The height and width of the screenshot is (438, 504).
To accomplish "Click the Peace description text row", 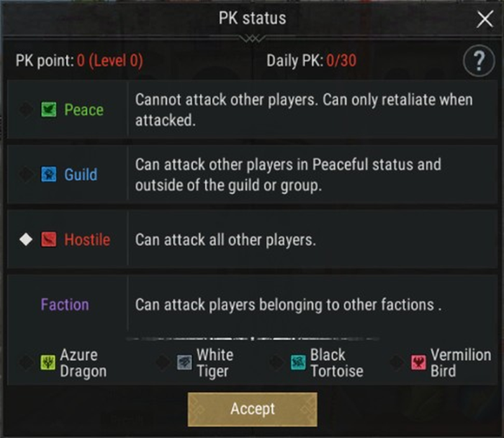I will [x=304, y=110].
